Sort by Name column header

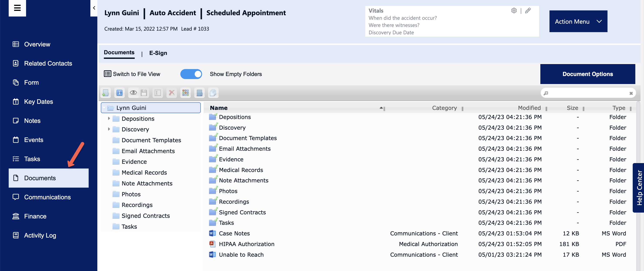pyautogui.click(x=219, y=108)
